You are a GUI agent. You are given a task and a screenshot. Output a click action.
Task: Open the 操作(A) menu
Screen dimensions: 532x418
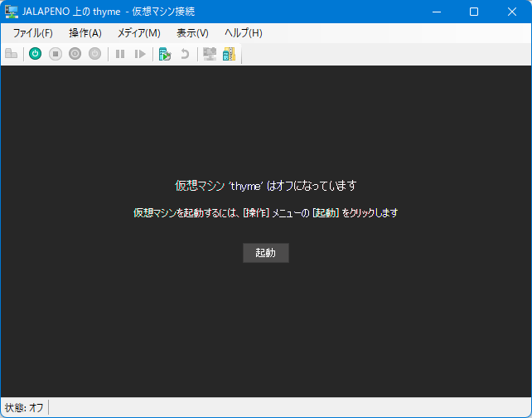pyautogui.click(x=85, y=33)
